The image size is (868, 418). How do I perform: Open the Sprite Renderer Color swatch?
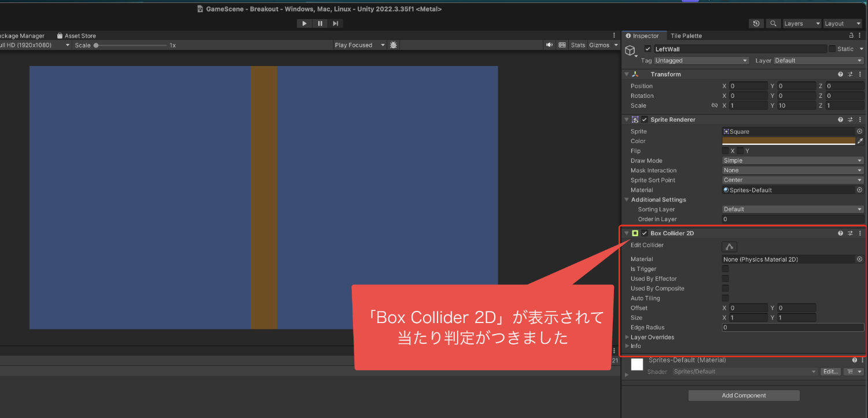pos(789,141)
